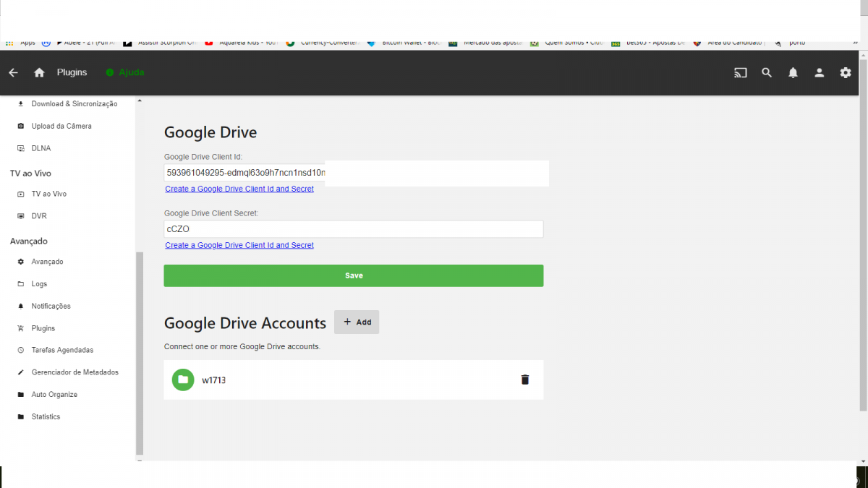Go to home via house icon
The height and width of the screenshot is (488, 868).
[39, 72]
